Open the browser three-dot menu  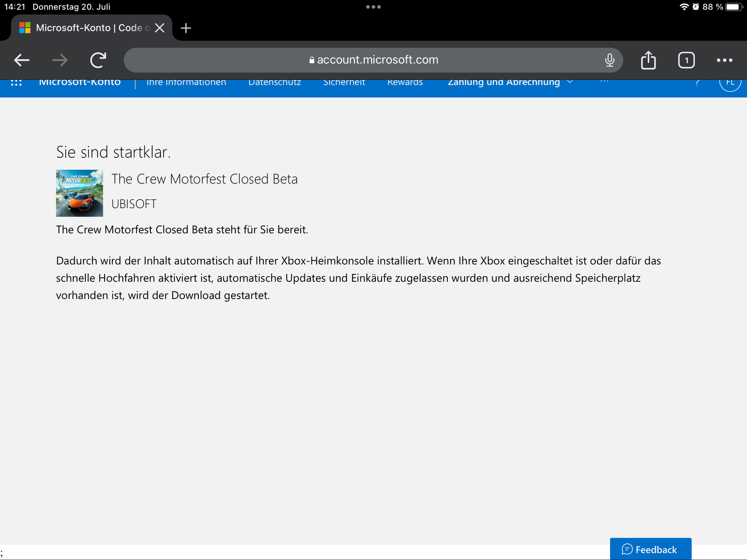click(725, 60)
